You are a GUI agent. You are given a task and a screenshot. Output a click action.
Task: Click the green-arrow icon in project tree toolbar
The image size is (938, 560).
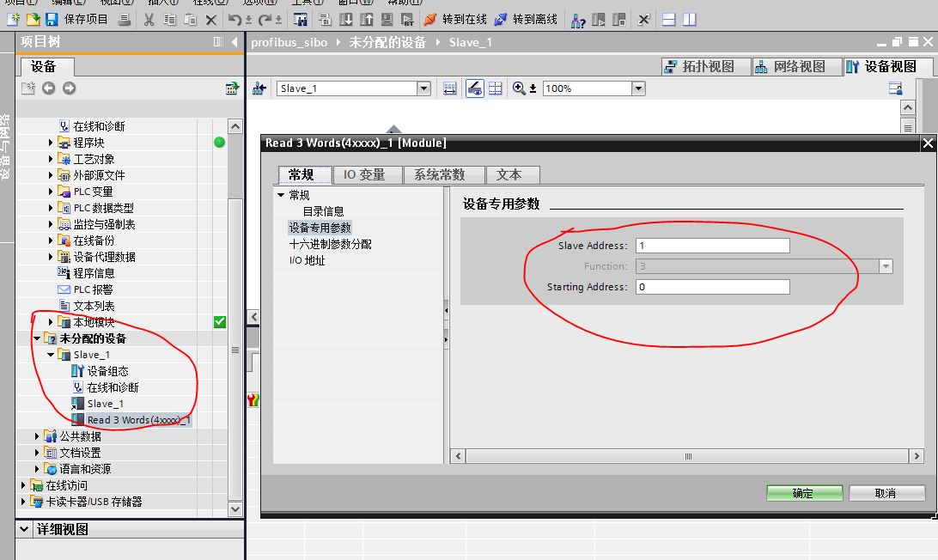[232, 88]
